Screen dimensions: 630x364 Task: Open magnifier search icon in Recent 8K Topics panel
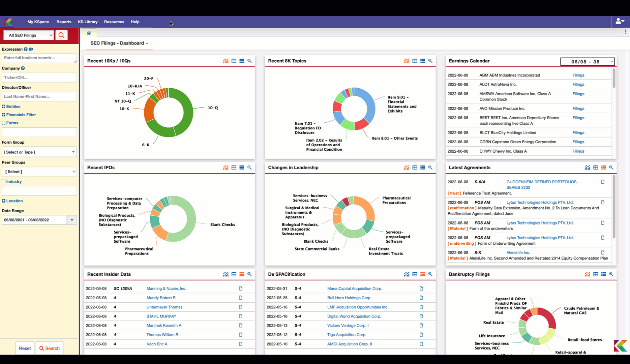[x=430, y=61]
